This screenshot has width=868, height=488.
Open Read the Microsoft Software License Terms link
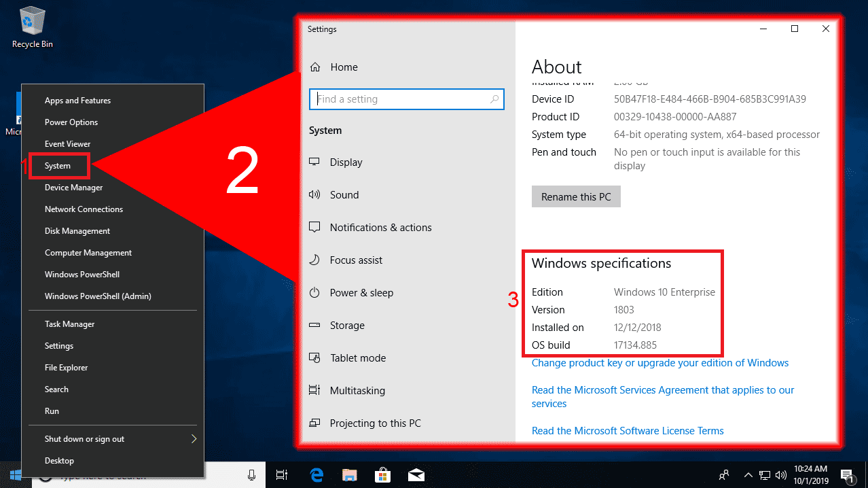click(x=627, y=430)
